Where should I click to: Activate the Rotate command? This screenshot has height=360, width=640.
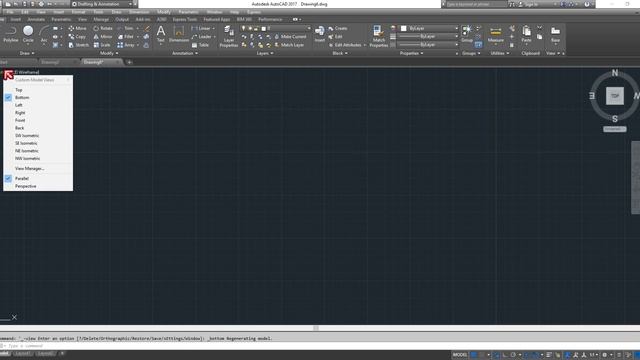(x=103, y=29)
